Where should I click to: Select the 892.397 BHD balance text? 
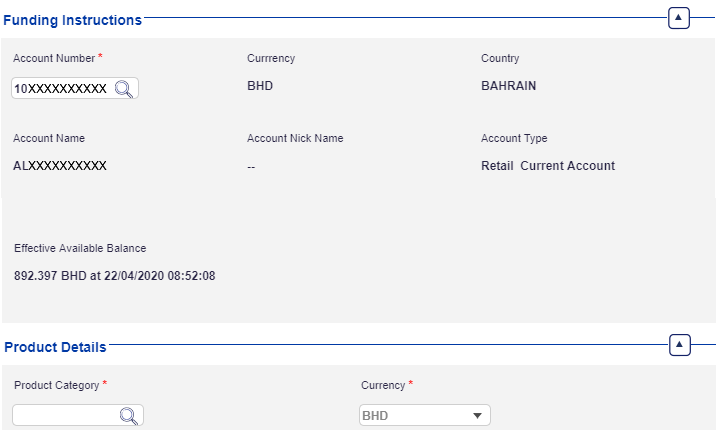click(115, 276)
